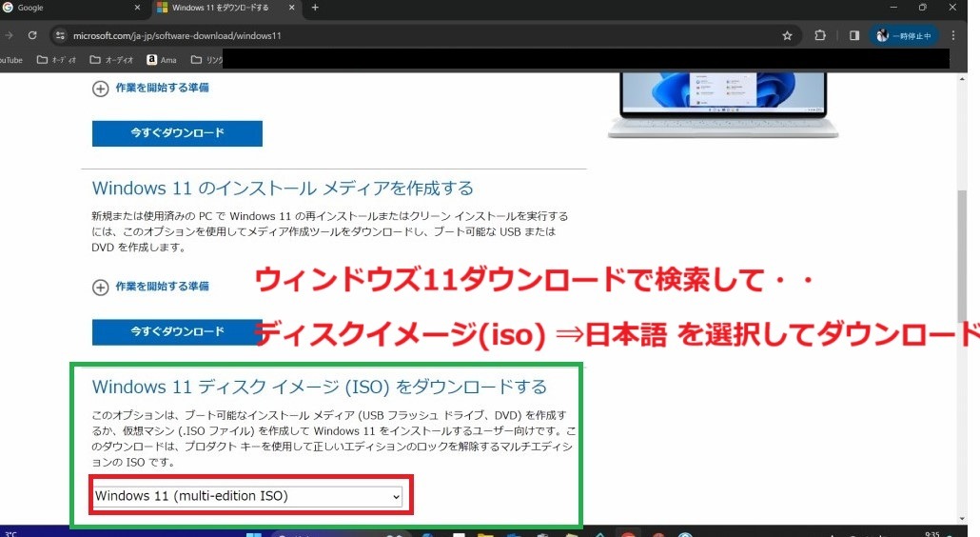This screenshot has height=537, width=980.
Task: Click 今すぐダウンロード above the install media heading
Action: coord(177,133)
